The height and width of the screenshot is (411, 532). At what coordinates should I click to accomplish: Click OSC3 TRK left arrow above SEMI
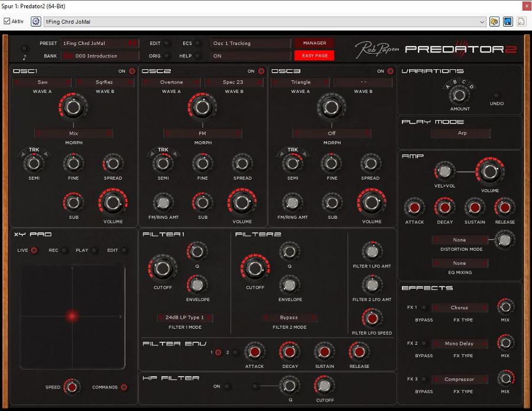[281, 154]
